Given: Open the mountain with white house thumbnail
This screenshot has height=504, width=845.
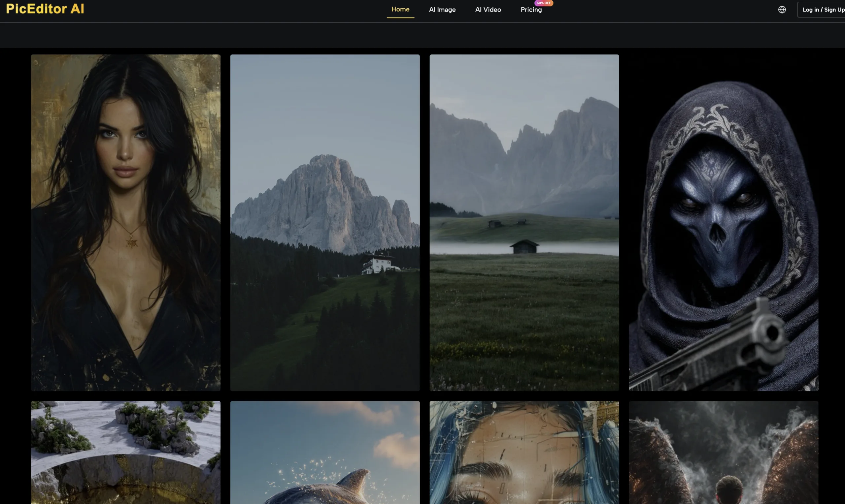Looking at the screenshot, I should [325, 222].
